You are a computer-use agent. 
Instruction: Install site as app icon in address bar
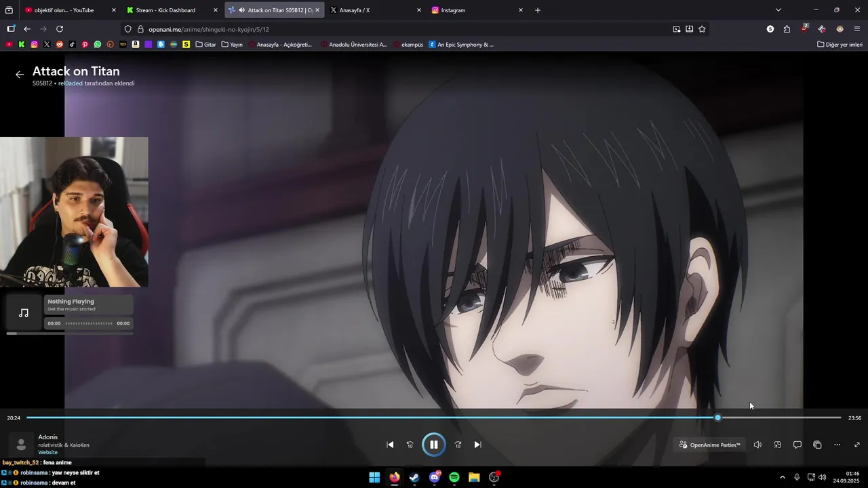point(690,29)
